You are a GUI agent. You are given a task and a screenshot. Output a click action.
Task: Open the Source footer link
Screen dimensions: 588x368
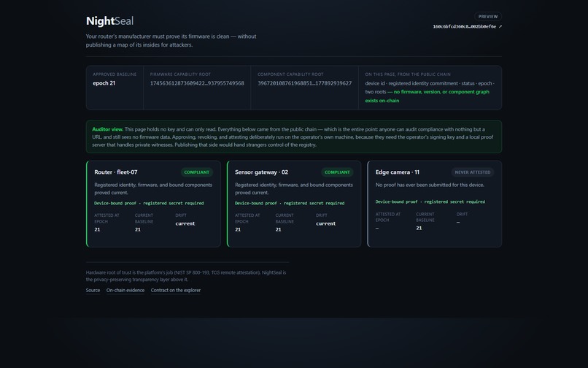pyautogui.click(x=93, y=291)
